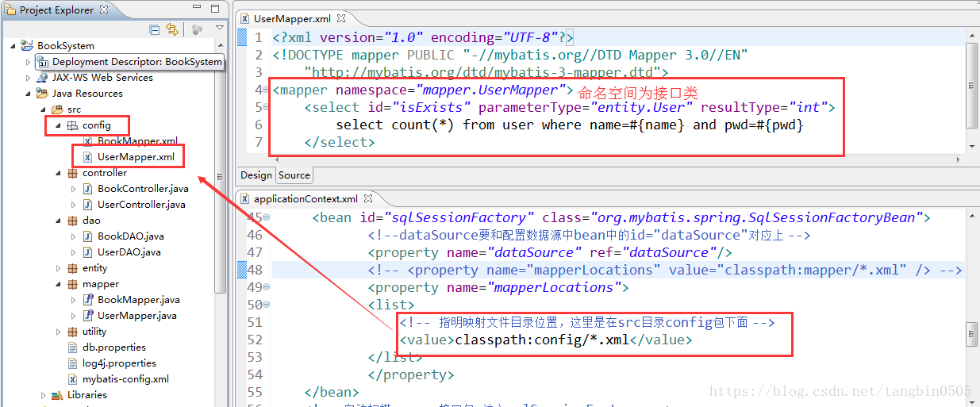Screen dimensions: 980x407
Task: Expand the utility package node
Action: point(58,332)
